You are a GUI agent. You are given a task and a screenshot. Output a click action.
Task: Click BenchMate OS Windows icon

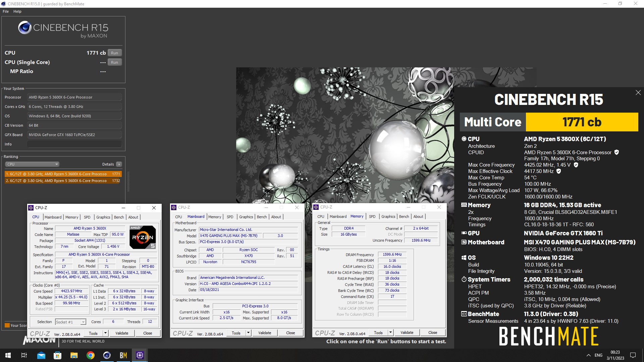tap(464, 257)
